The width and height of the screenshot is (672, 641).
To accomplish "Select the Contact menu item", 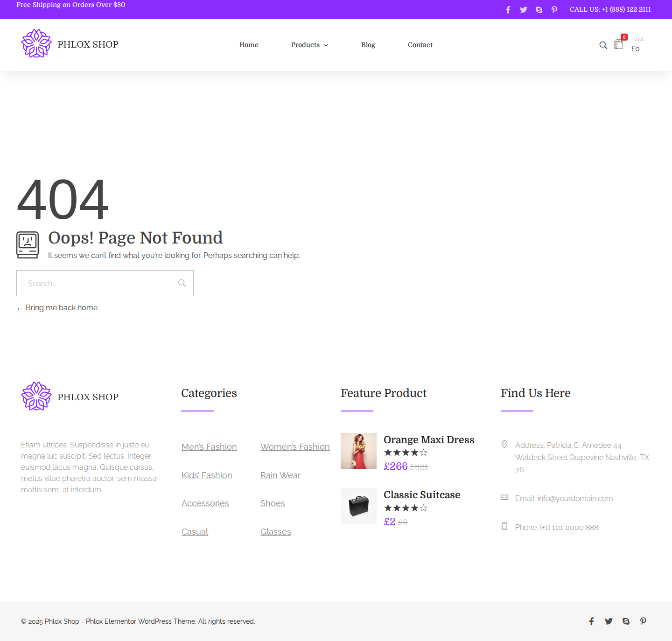I will (x=420, y=45).
